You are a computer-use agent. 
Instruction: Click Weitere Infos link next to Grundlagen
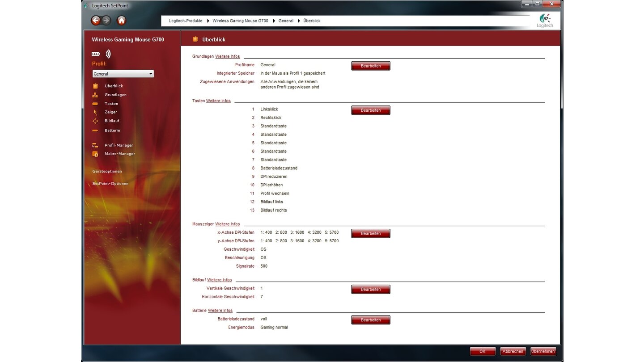coord(227,56)
